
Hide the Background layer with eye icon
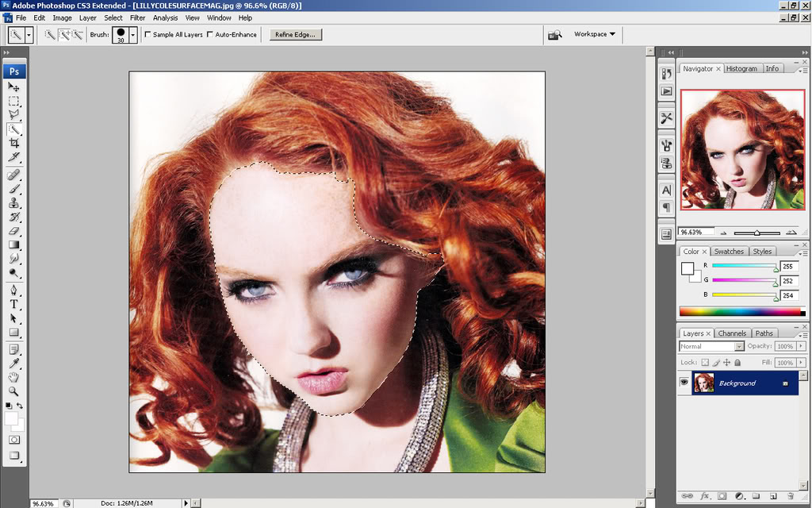(684, 383)
